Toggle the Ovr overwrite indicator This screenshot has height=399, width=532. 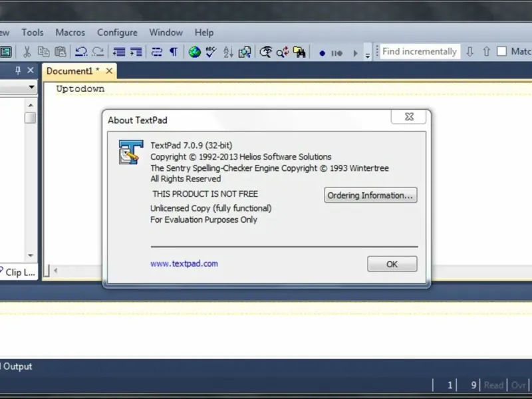pyautogui.click(x=518, y=385)
